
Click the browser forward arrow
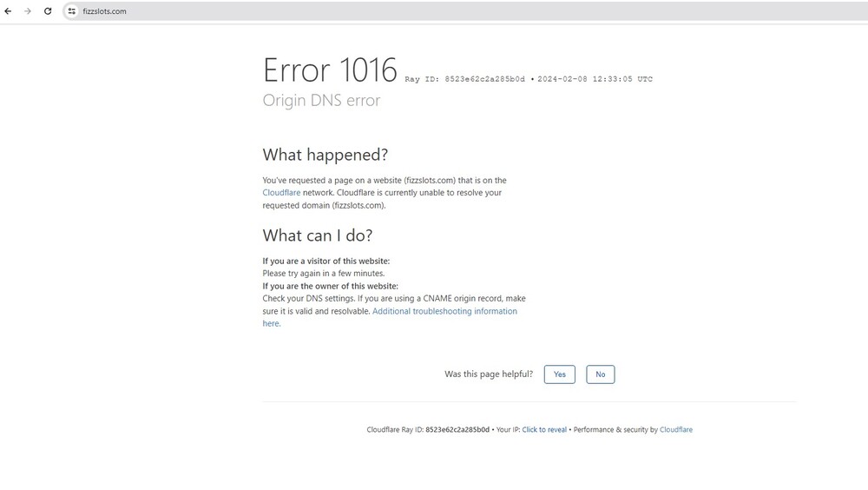(x=28, y=11)
